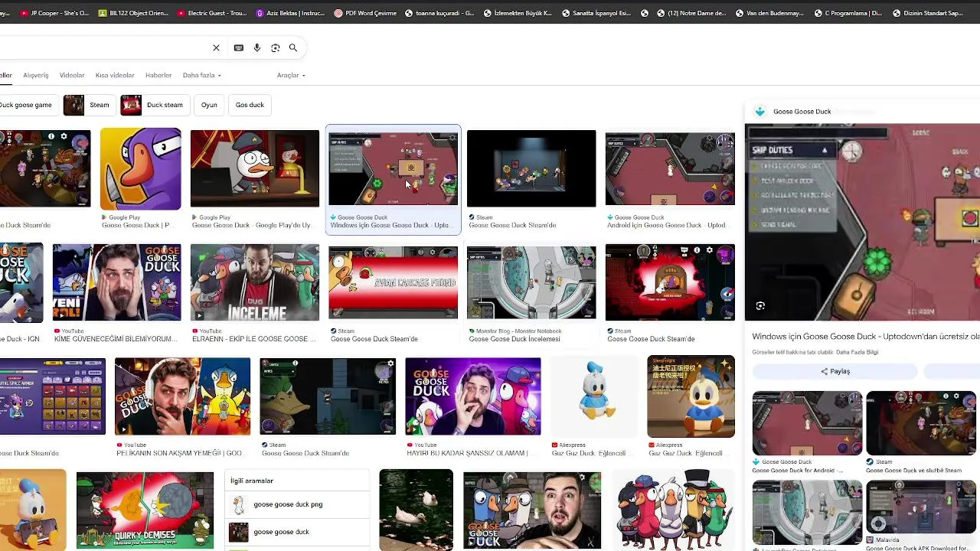Image resolution: width=980 pixels, height=551 pixels.
Task: Clear the search box with the X icon
Action: coord(216,47)
